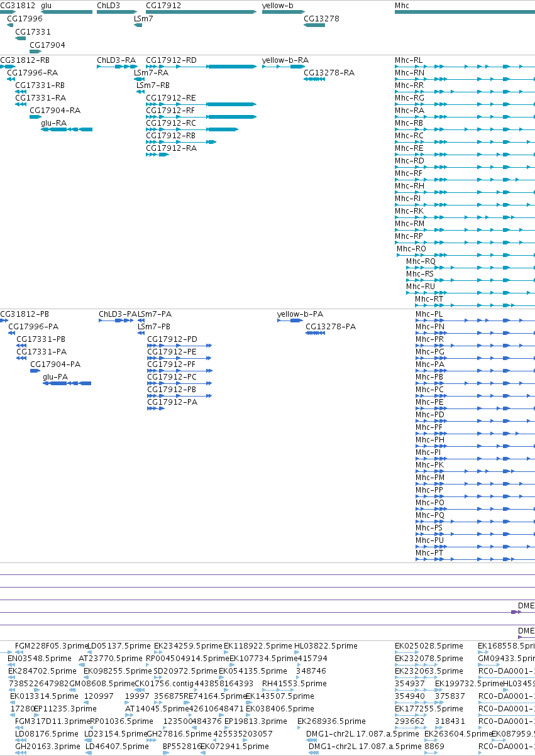Click EST LD05137.5prime

click(119, 646)
